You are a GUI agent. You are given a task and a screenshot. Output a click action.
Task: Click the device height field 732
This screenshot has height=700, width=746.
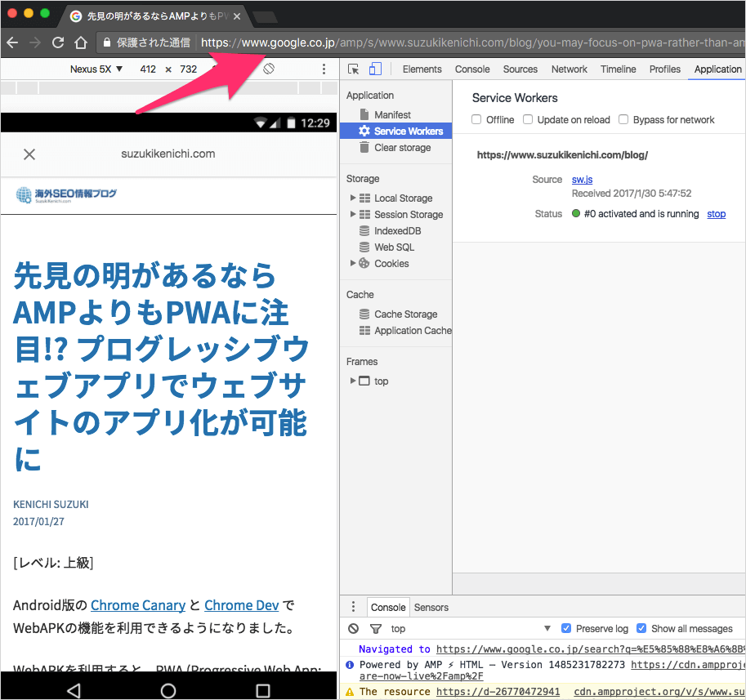pos(189,69)
